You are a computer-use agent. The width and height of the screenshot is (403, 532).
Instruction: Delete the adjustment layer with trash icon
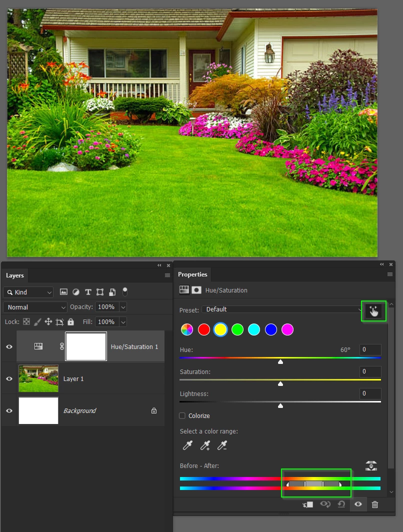(x=375, y=504)
